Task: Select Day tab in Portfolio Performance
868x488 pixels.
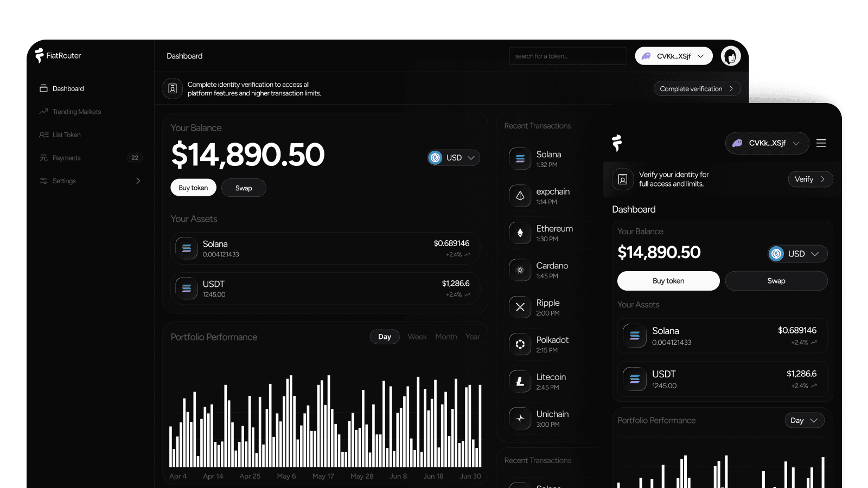Action: coord(385,337)
